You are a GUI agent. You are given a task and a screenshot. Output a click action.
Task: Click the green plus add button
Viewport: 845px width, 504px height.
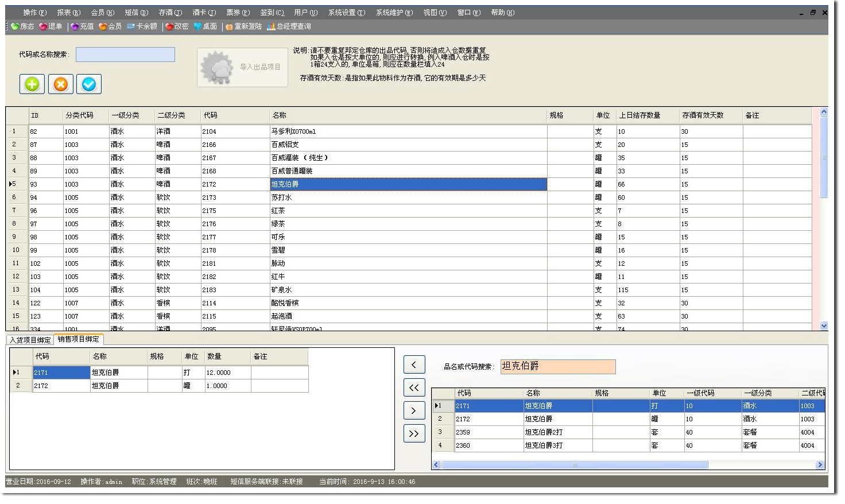pyautogui.click(x=32, y=84)
